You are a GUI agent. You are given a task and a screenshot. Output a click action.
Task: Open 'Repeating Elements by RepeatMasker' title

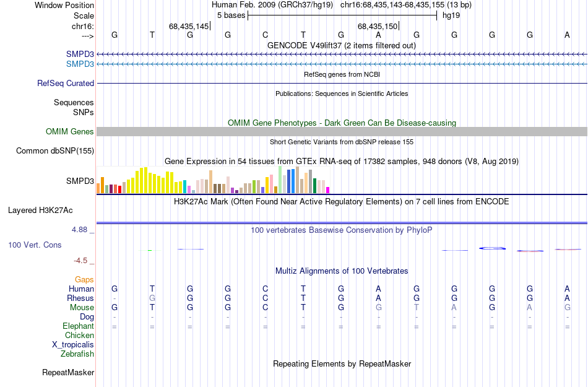pyautogui.click(x=342, y=363)
